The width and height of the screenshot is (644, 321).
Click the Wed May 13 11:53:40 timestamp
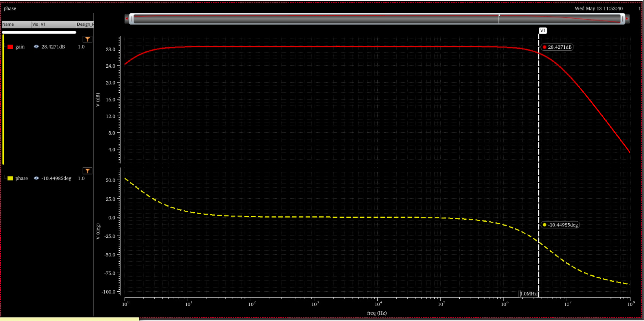click(x=599, y=8)
